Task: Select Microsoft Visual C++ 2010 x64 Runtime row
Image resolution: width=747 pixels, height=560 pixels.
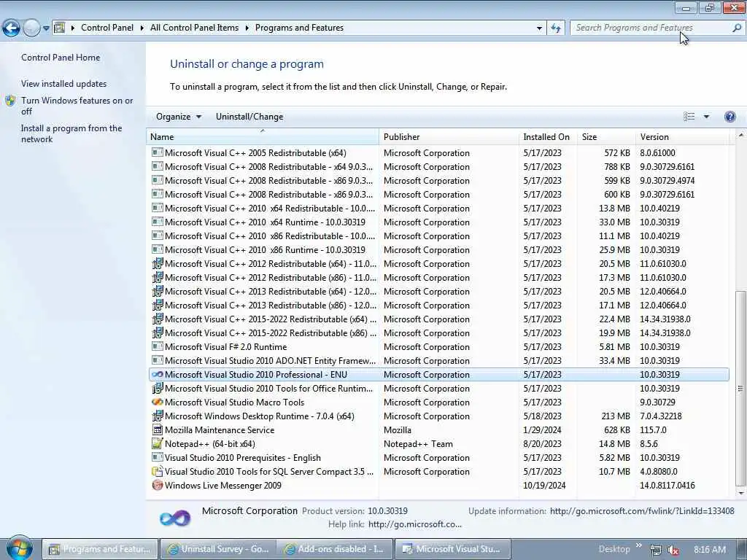Action: [438, 222]
